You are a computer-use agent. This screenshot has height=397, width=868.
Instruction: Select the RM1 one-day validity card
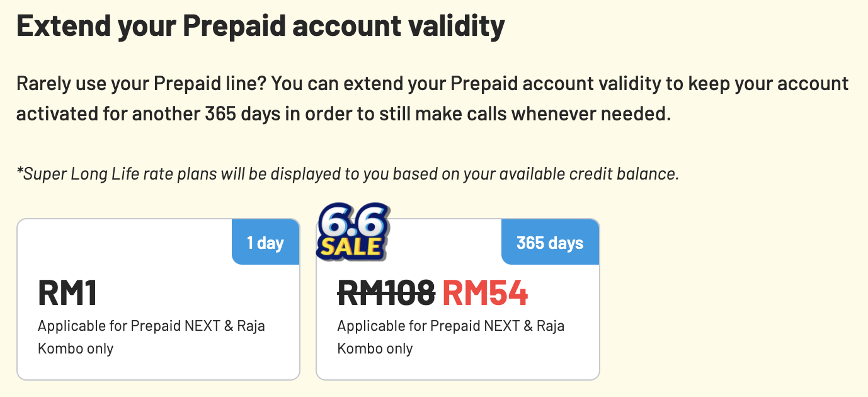pos(158,299)
